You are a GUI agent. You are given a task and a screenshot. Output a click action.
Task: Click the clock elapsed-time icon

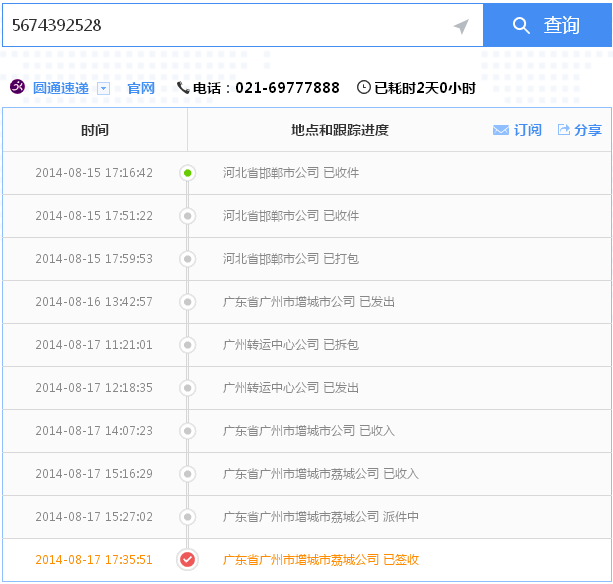364,87
